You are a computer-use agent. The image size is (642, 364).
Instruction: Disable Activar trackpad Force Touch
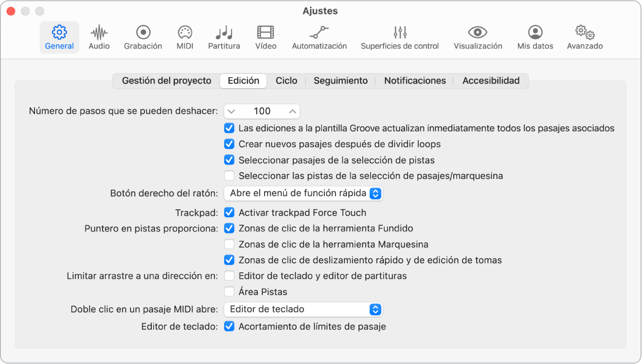coord(230,212)
